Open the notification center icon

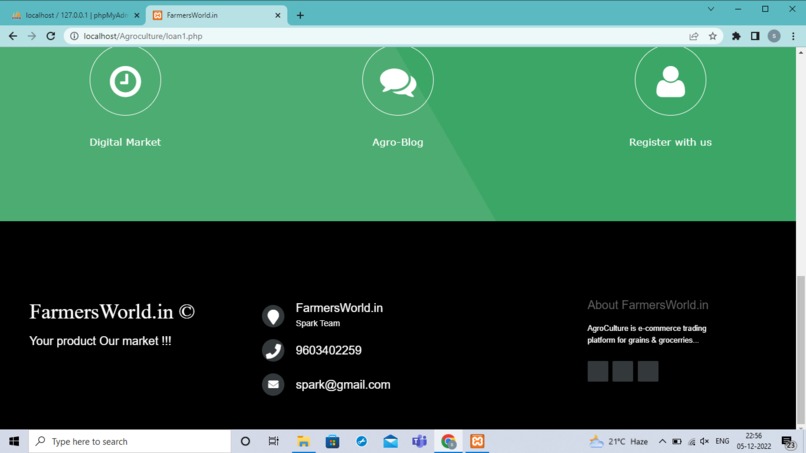(x=788, y=441)
